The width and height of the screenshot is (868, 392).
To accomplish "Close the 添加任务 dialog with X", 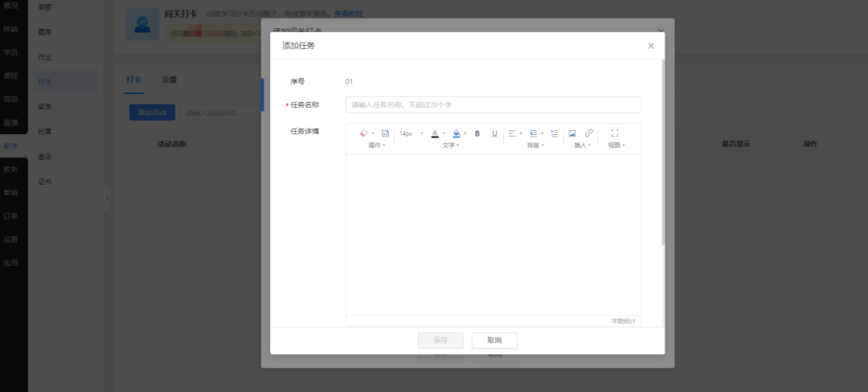I will coord(651,46).
